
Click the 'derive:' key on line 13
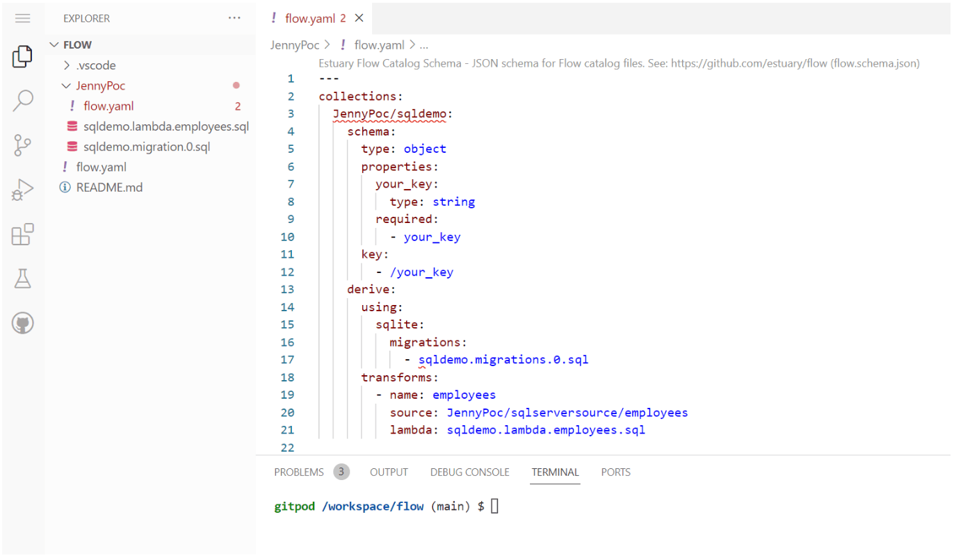pyautogui.click(x=371, y=290)
